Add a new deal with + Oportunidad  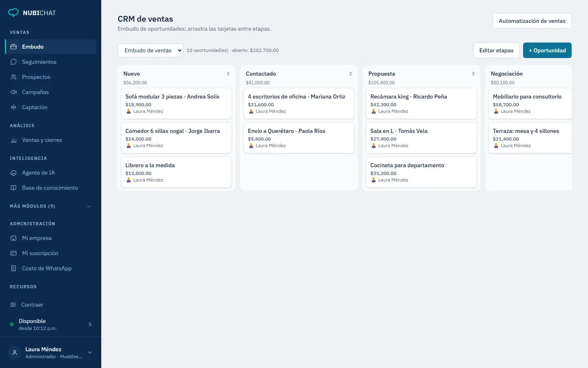click(x=547, y=50)
